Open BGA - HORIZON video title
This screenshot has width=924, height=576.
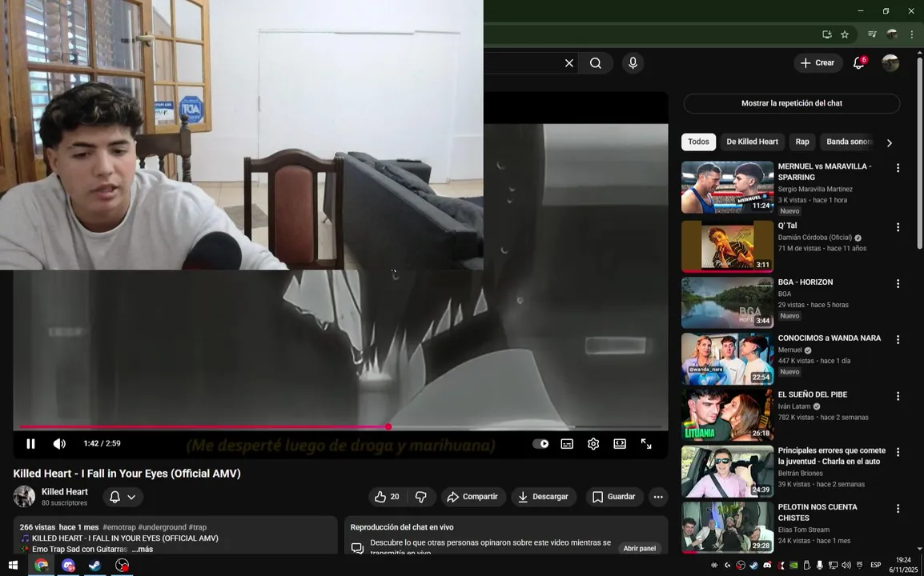click(x=805, y=282)
